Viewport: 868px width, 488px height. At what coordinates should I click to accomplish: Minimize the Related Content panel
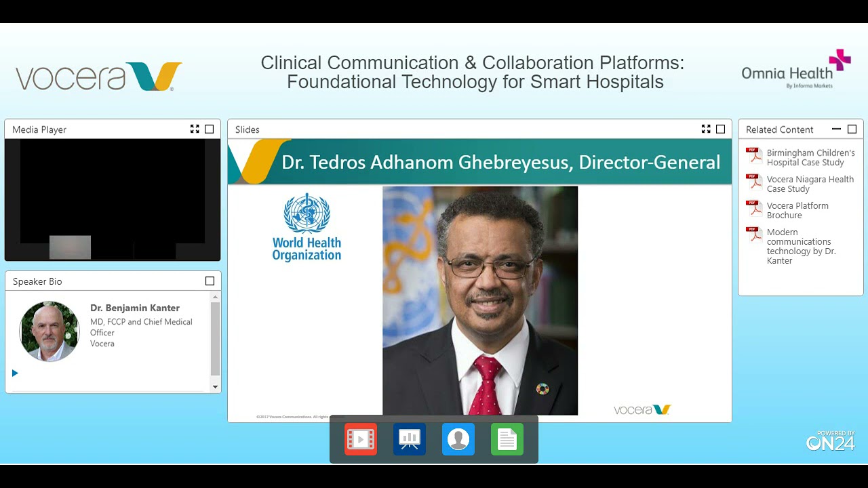coord(836,129)
